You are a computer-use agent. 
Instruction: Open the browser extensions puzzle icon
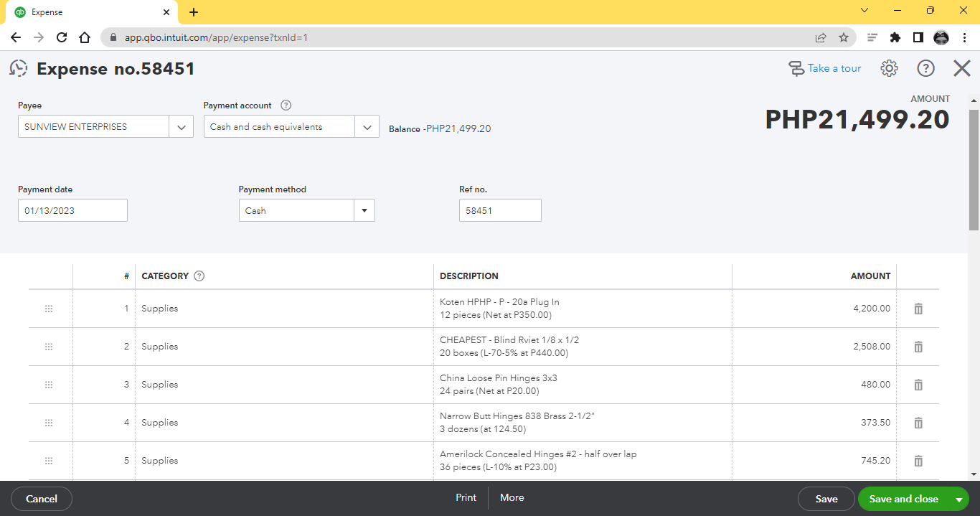pos(895,37)
